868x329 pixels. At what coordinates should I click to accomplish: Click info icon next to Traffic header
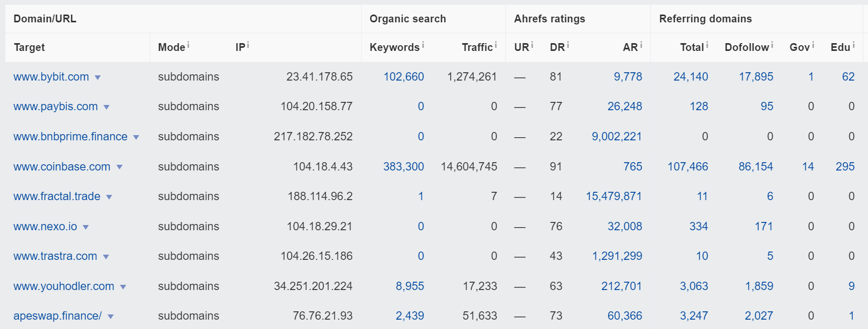pos(496,45)
